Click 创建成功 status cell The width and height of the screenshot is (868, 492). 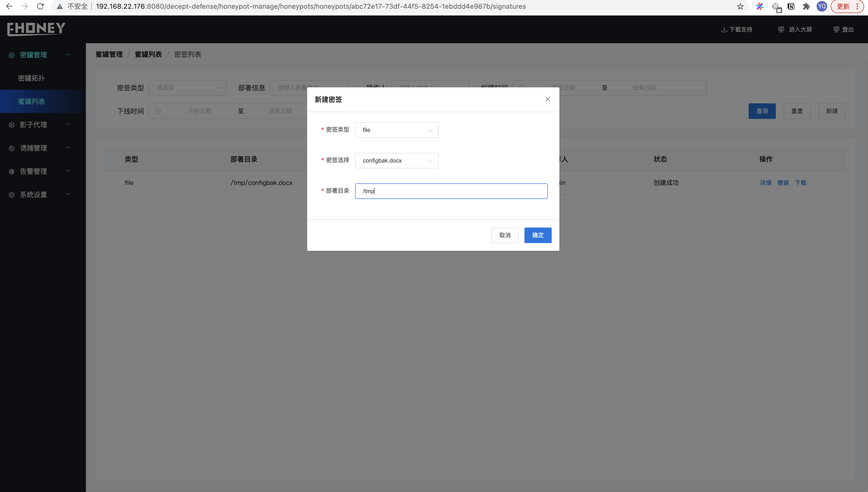click(666, 183)
